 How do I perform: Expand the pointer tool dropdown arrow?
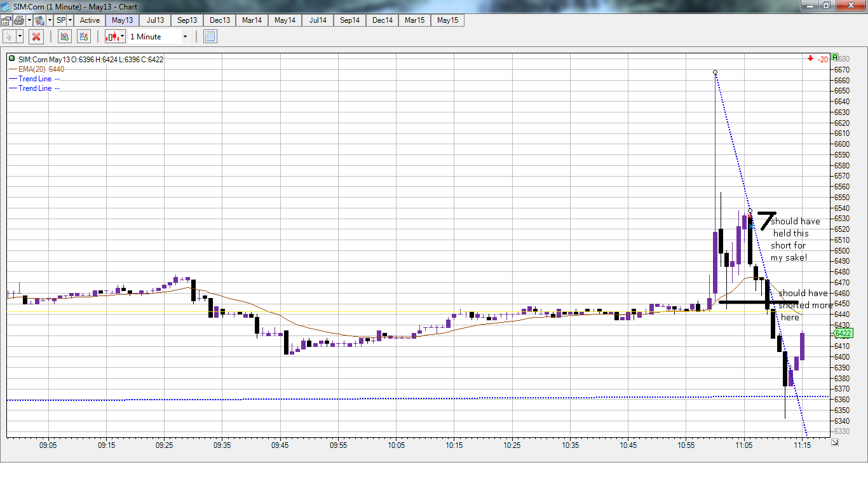[20, 37]
